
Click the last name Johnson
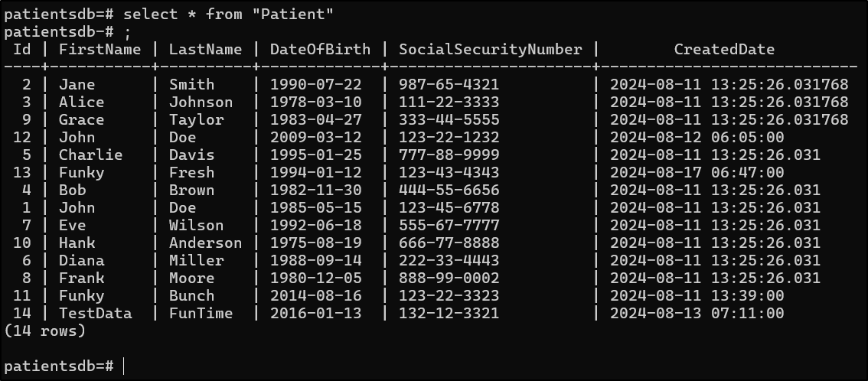click(201, 103)
